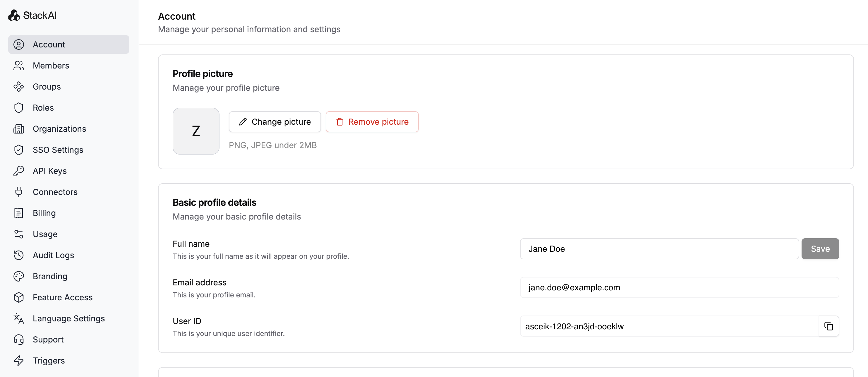This screenshot has width=868, height=377.
Task: Click the Branding palette icon
Action: pyautogui.click(x=18, y=276)
